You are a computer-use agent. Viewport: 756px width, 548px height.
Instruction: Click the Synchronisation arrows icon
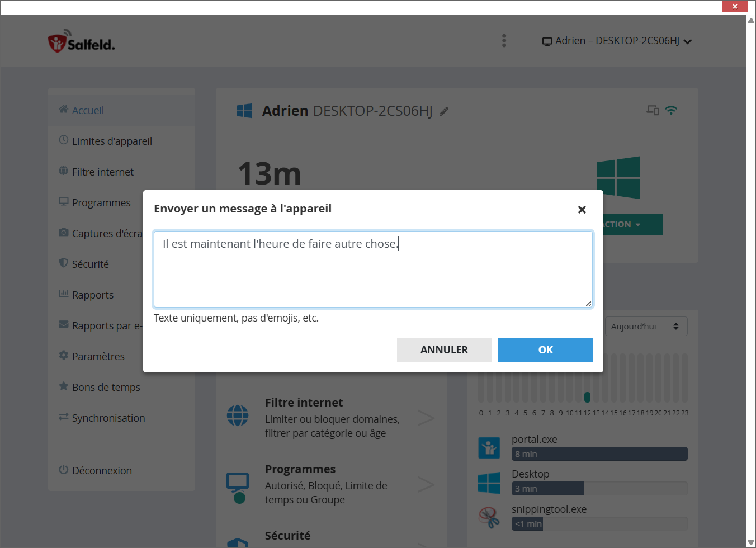click(x=64, y=417)
